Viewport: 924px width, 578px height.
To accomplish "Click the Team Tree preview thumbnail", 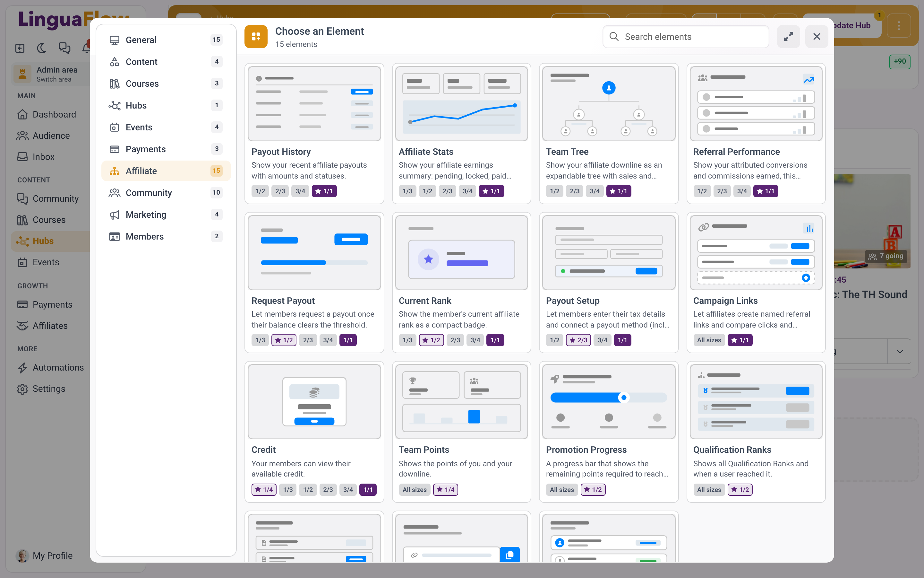I will tap(609, 104).
